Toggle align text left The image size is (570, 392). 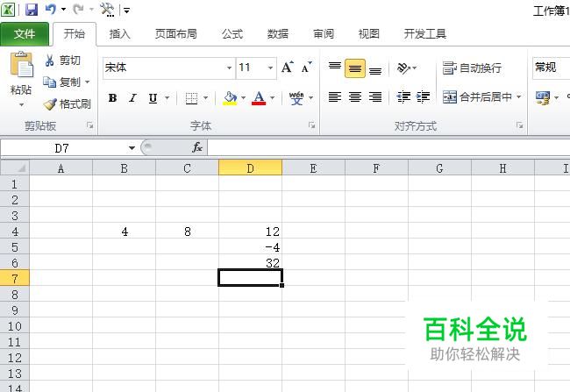point(335,97)
